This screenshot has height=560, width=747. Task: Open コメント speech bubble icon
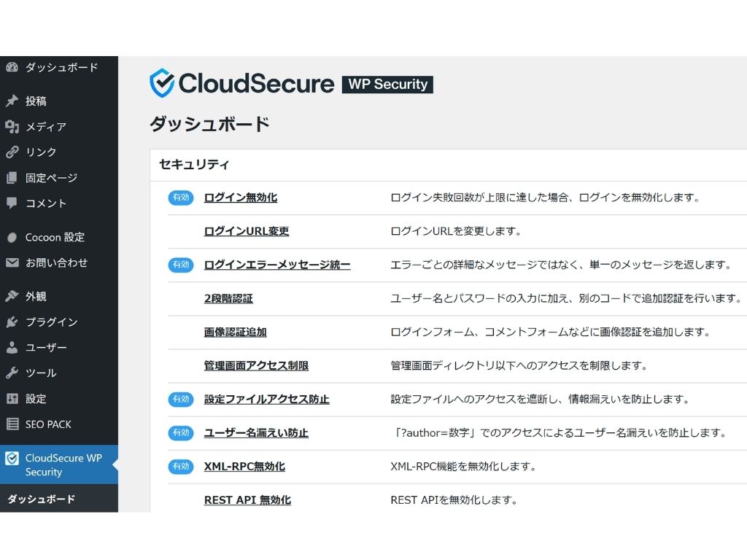click(x=12, y=203)
